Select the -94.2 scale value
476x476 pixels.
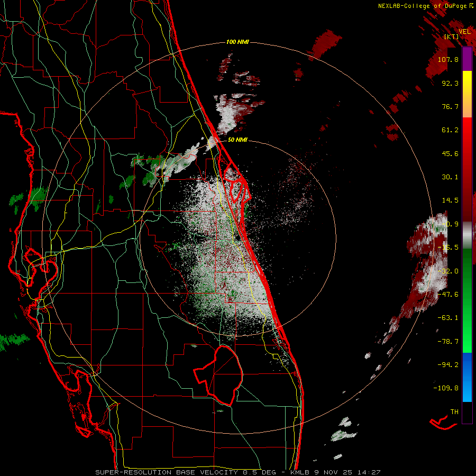point(448,364)
